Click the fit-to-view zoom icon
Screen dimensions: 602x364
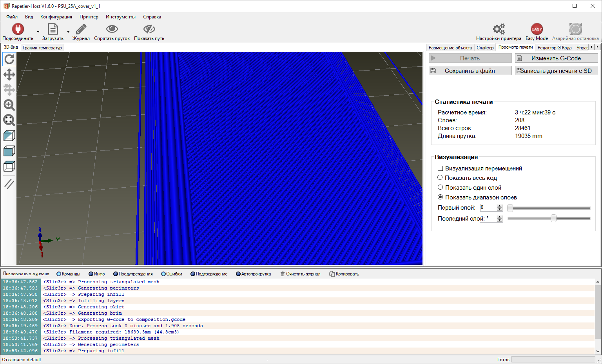pos(9,120)
